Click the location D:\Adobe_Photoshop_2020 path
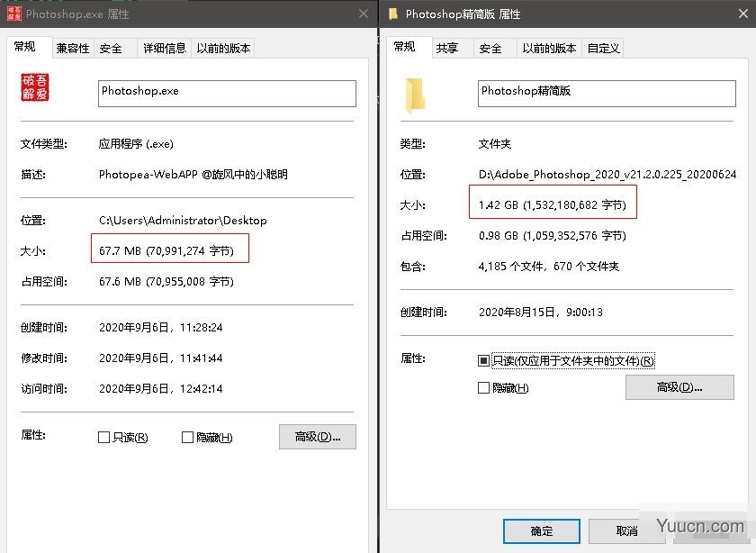 [607, 174]
